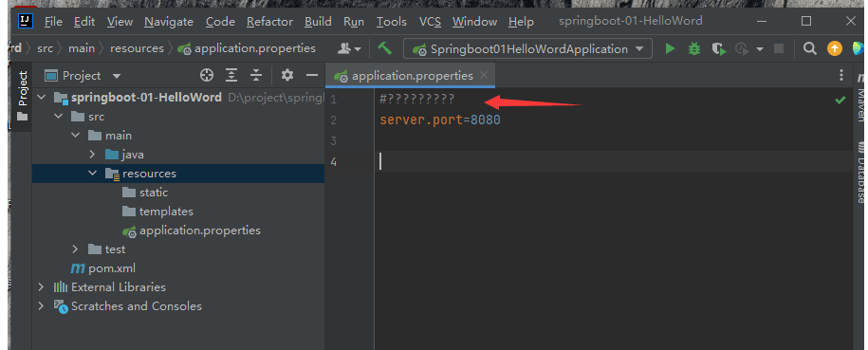The width and height of the screenshot is (868, 350).
Task: Click the #????????? comment line
Action: pos(416,100)
